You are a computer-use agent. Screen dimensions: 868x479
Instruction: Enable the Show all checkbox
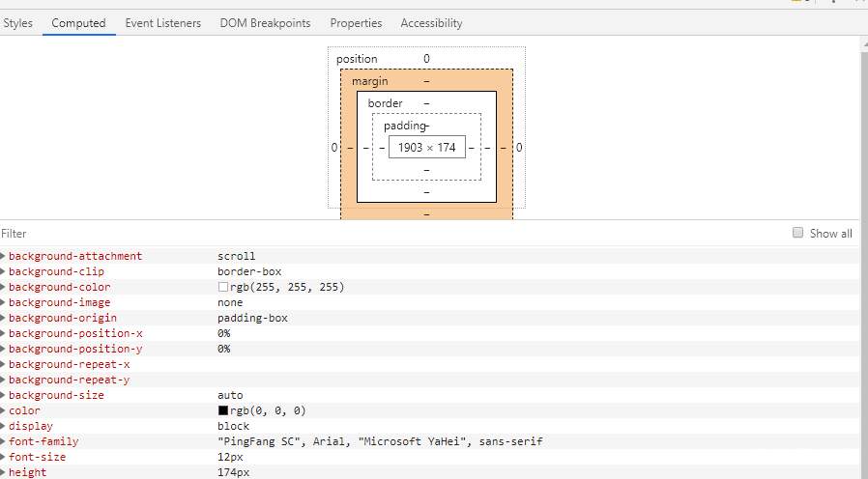798,233
